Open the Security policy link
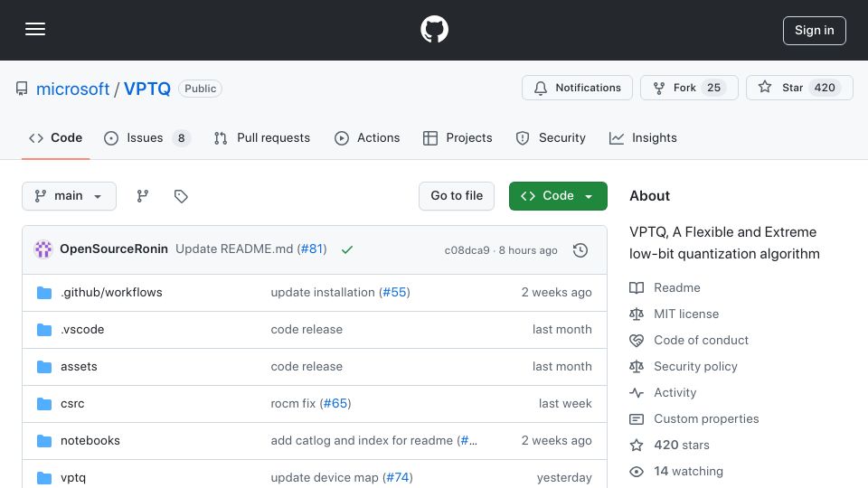The height and width of the screenshot is (488, 868). 684,366
